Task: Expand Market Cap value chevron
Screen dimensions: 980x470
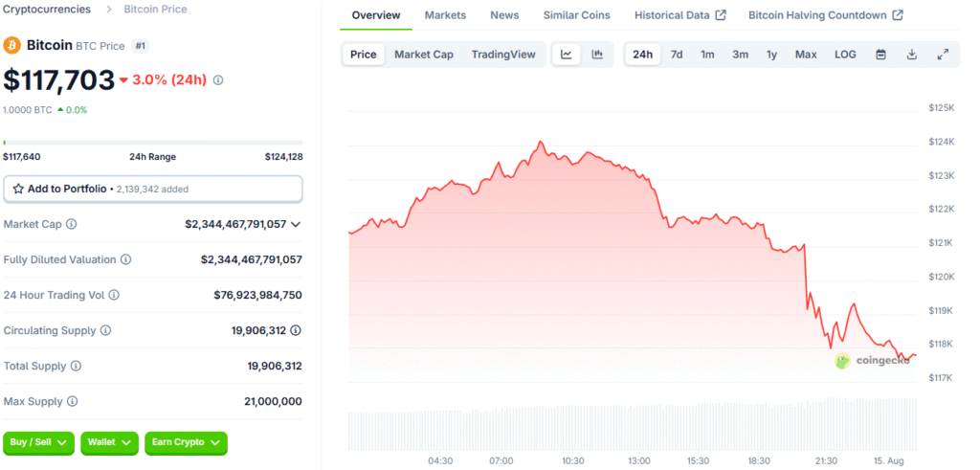Action: click(297, 224)
